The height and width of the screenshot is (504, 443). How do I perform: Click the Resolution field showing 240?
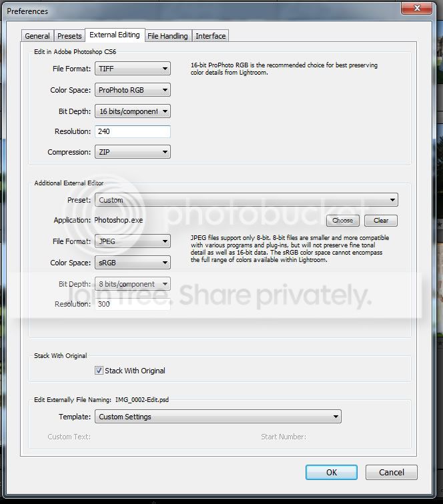133,132
